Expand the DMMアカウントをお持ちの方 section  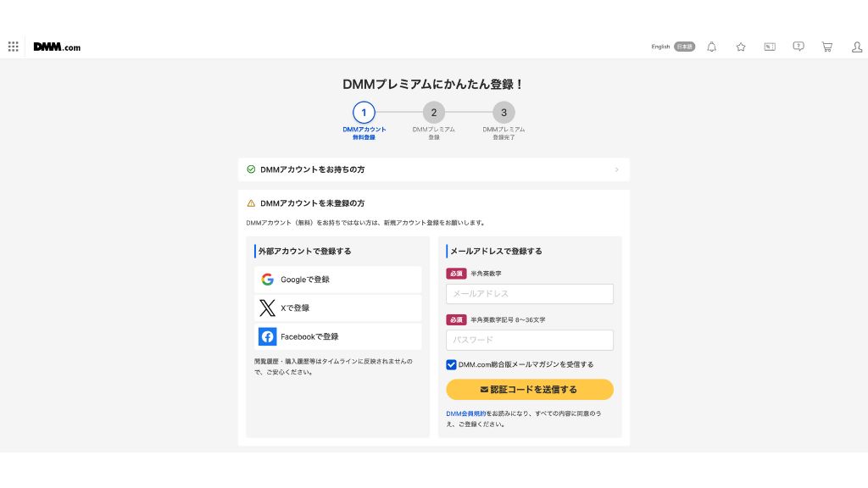coord(313,169)
